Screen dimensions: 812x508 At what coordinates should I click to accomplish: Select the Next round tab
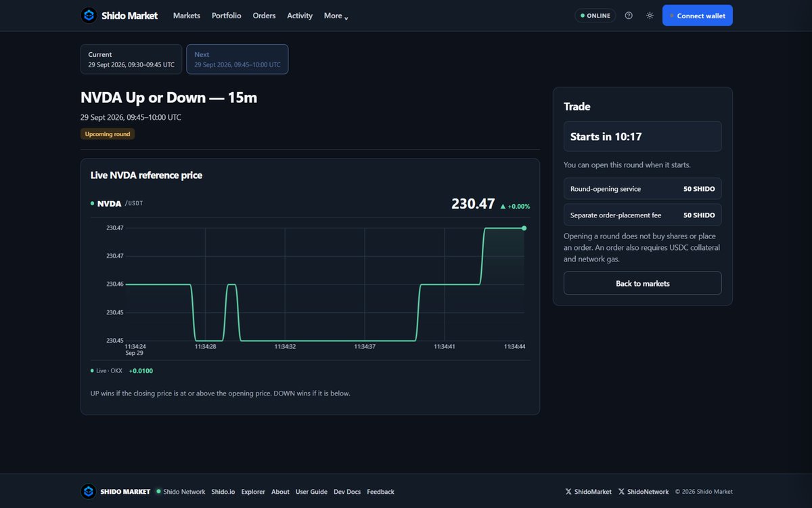[x=238, y=59]
